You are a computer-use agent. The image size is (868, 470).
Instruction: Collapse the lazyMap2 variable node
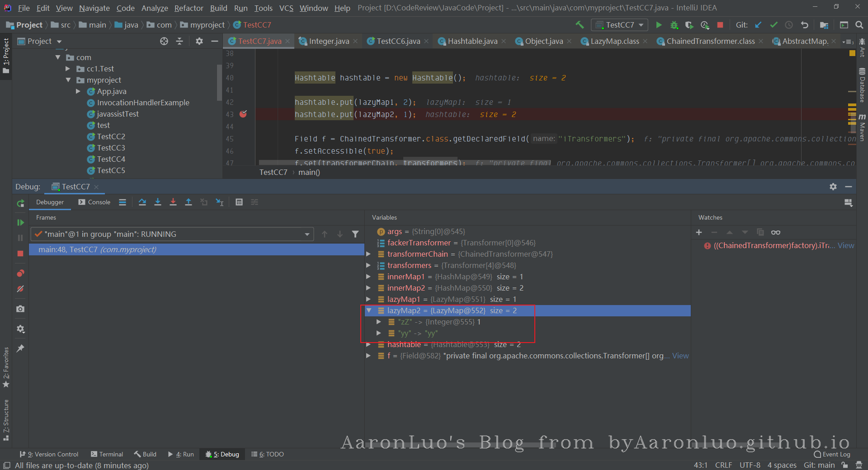tap(369, 310)
